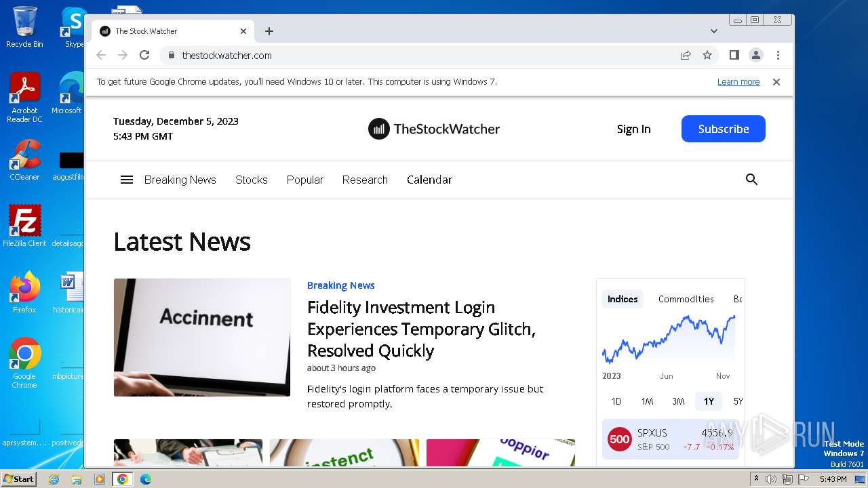Set chart range to 1D
The width and height of the screenshot is (868, 488).
[x=616, y=401]
